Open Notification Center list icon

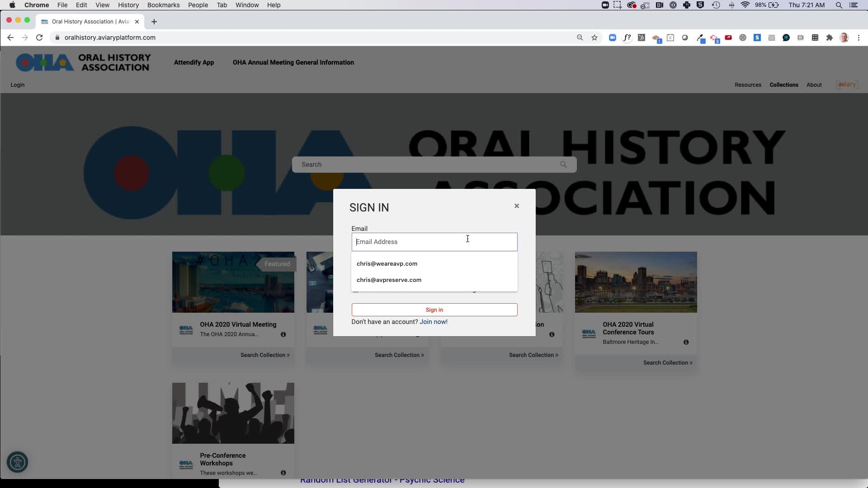pos(854,5)
